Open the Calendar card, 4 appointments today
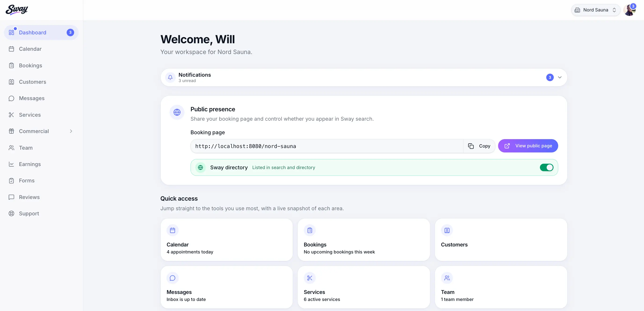Viewport: 644px width, 311px height. [227, 240]
